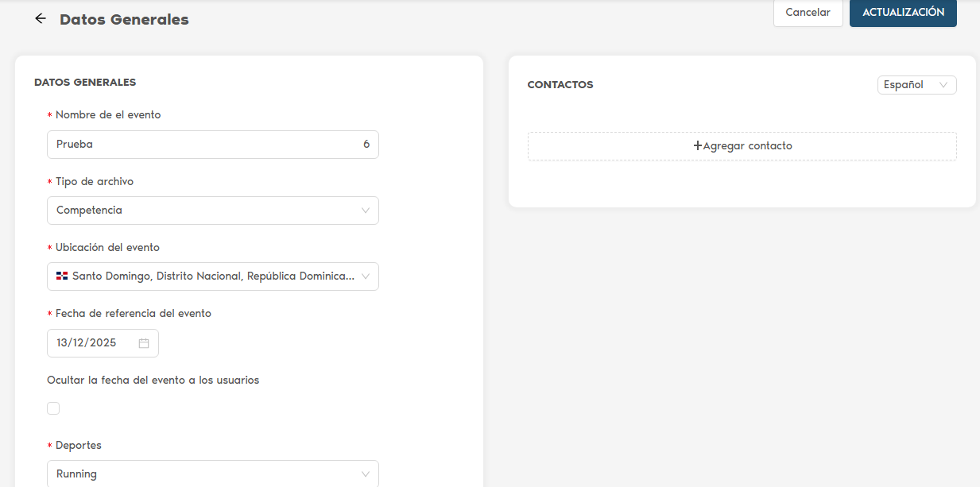Open the Español language selector
This screenshot has width=980, height=487.
point(916,85)
